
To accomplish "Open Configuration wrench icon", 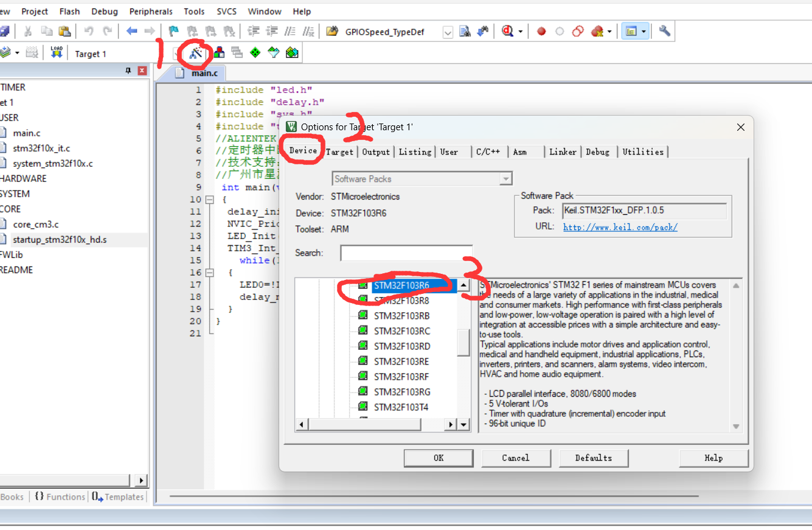I will (665, 31).
